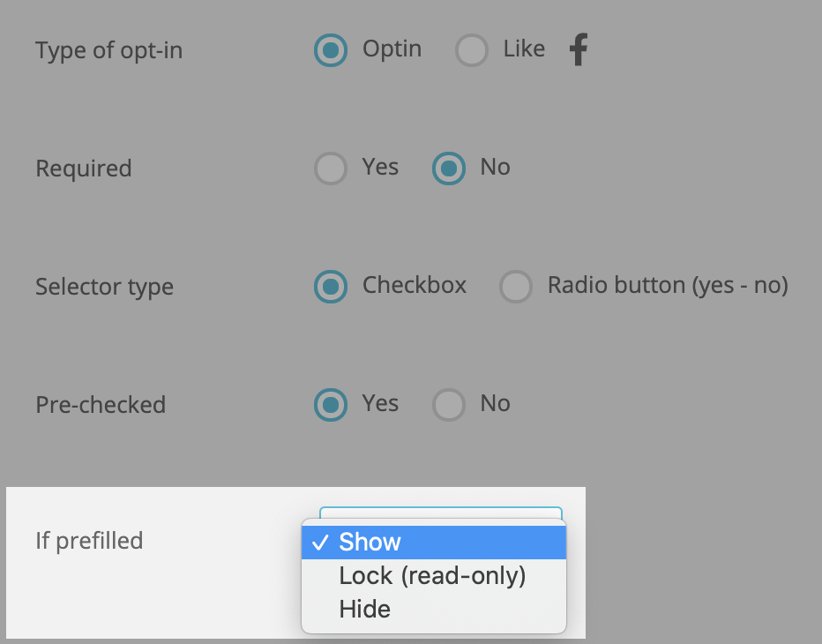Click the highlighted Show menu row
The height and width of the screenshot is (644, 822).
(x=432, y=542)
